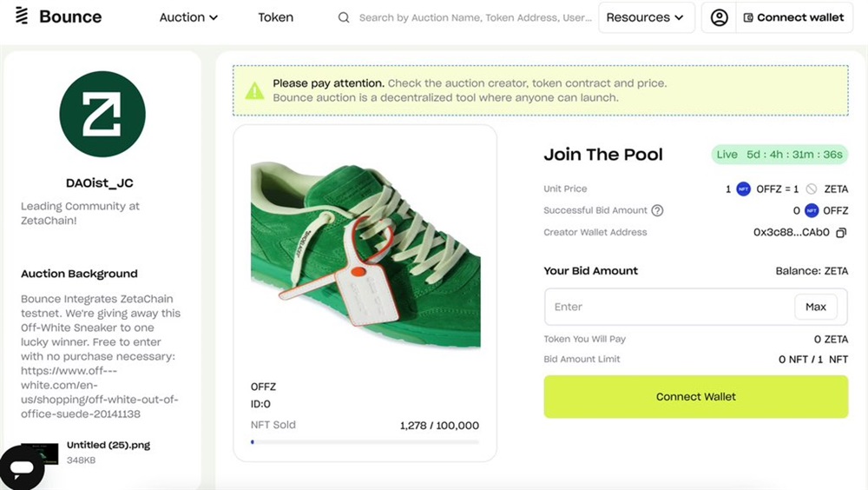Screen dimensions: 868x490
Task: Open the Untitled (25).png attachment thumbnail
Action: point(40,452)
